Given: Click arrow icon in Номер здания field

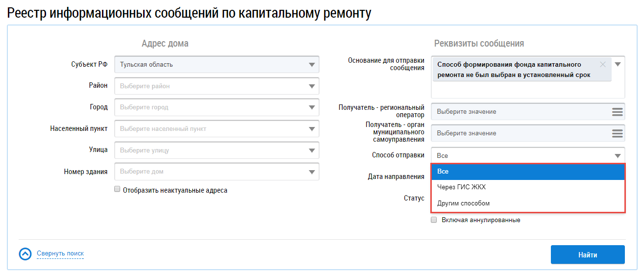Looking at the screenshot, I should (x=312, y=172).
